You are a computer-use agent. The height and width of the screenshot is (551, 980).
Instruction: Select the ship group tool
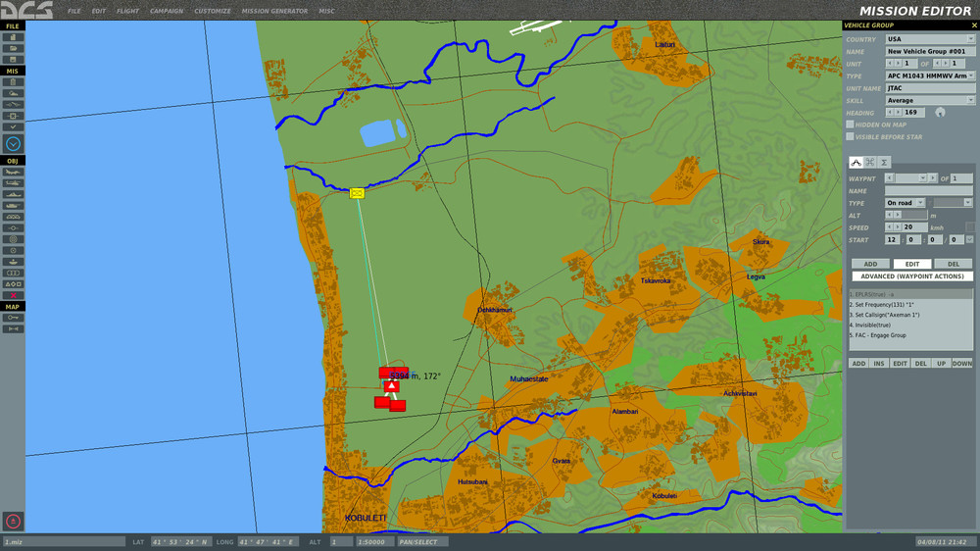click(x=13, y=194)
